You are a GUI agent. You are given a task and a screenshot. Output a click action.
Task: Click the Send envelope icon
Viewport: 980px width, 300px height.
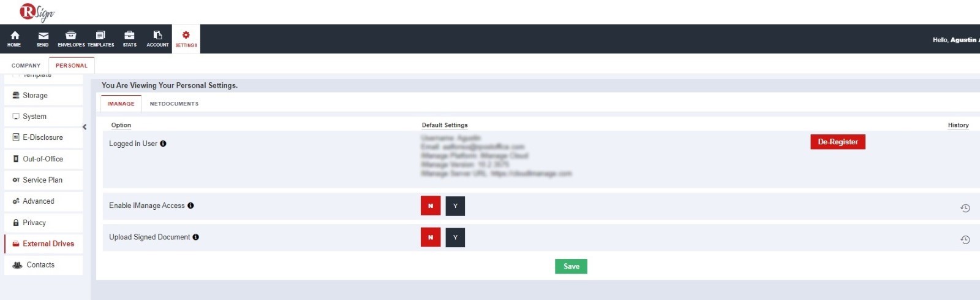[43, 36]
